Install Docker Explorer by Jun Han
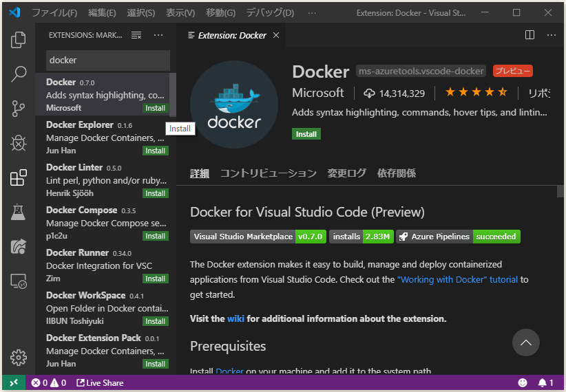Screen dimensions: 566x392 tap(155, 151)
